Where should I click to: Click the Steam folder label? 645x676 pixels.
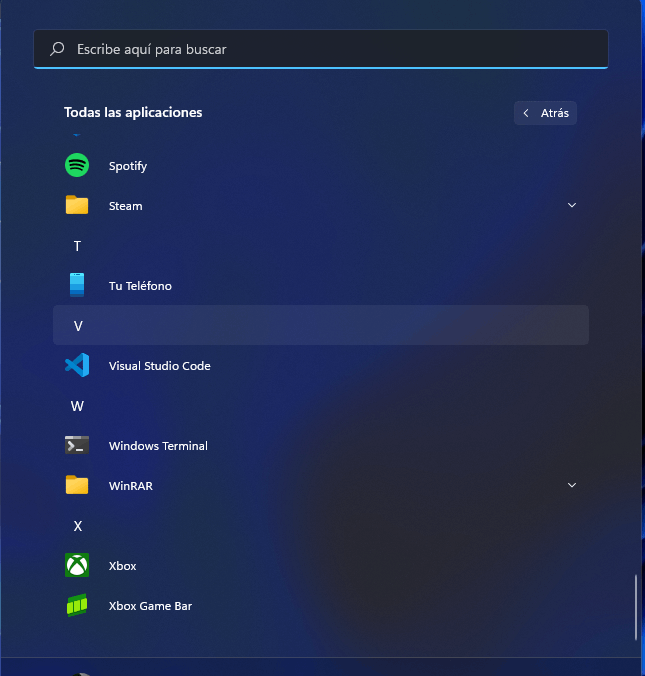(x=125, y=206)
